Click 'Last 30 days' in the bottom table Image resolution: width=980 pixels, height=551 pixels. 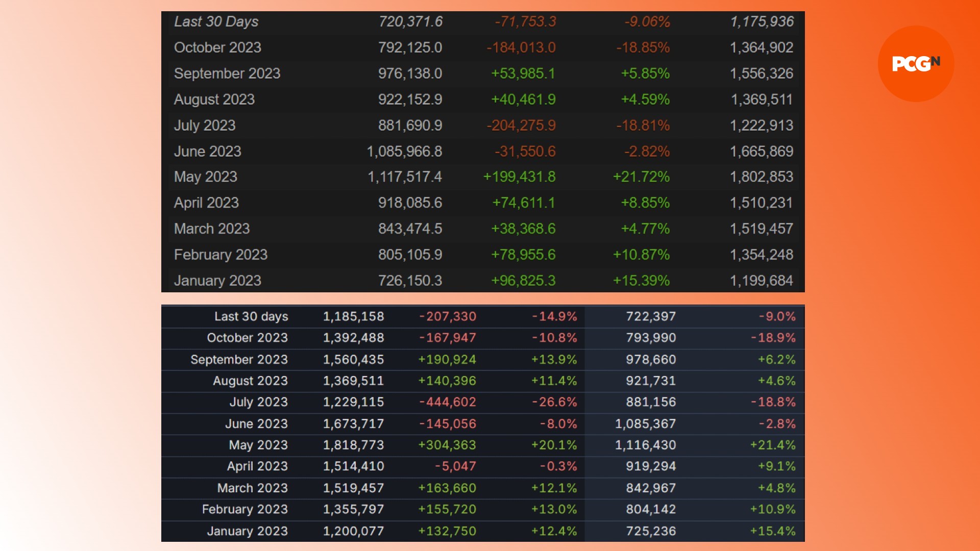click(251, 317)
